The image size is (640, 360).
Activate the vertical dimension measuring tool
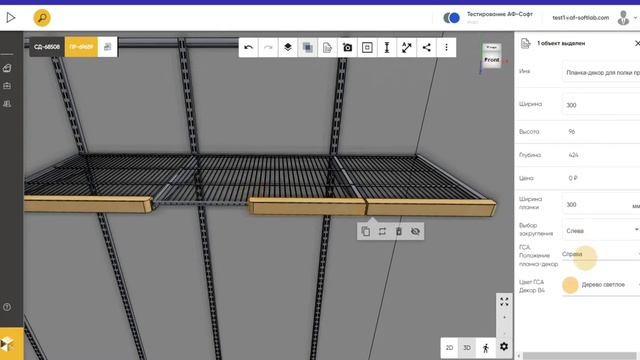click(387, 47)
